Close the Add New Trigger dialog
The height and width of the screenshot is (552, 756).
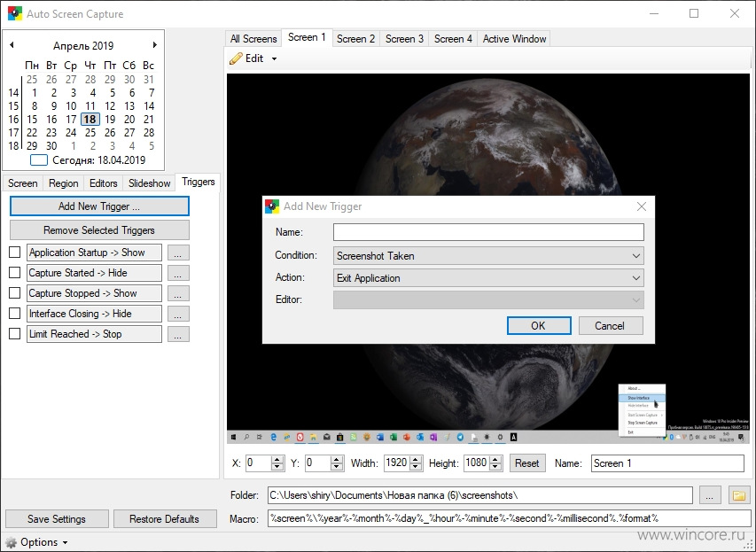[x=642, y=206]
